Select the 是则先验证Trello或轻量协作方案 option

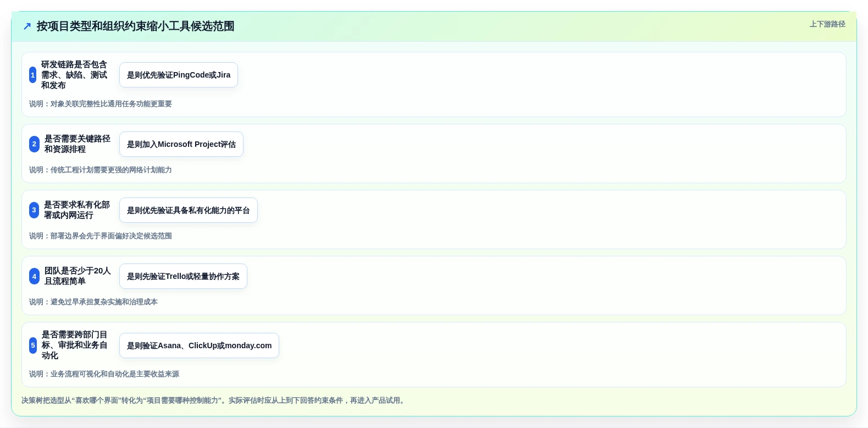coord(183,276)
